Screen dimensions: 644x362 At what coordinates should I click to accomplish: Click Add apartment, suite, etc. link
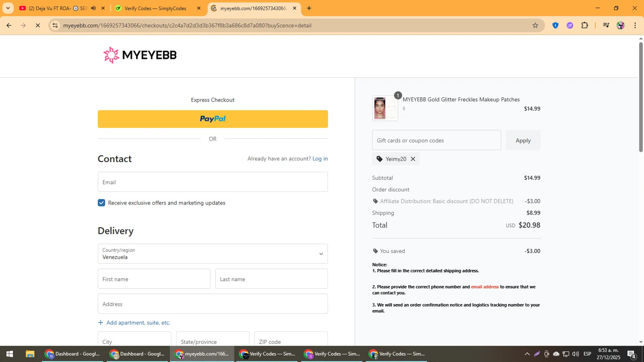(x=138, y=323)
